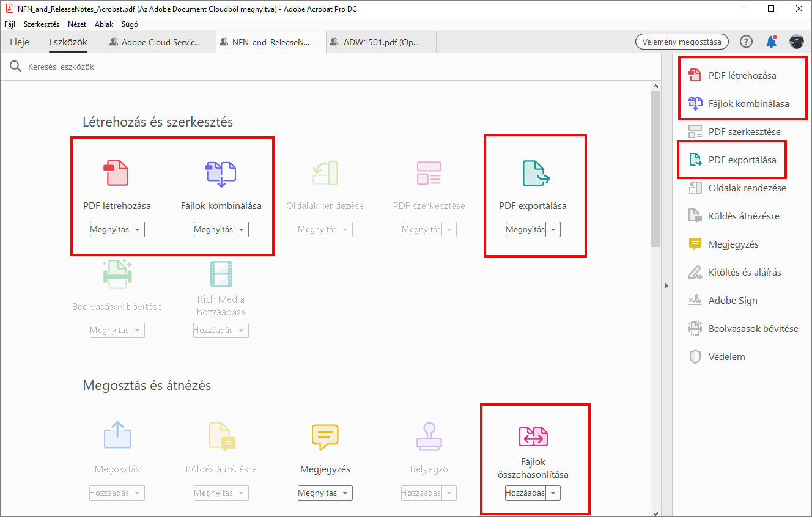This screenshot has height=517, width=812.
Task: Expand the Bélyegző Hozzáadás dropdown arrow
Action: pyautogui.click(x=450, y=493)
